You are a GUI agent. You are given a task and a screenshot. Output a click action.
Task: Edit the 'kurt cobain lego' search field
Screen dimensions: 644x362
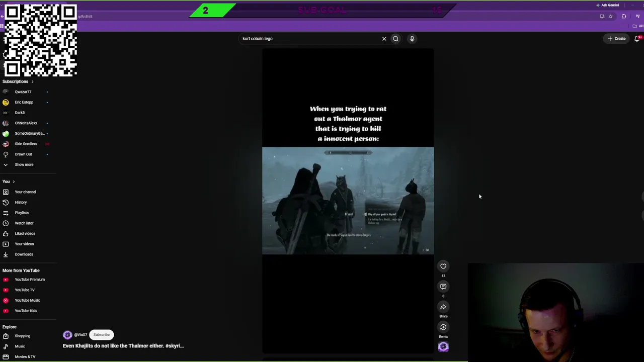click(309, 39)
